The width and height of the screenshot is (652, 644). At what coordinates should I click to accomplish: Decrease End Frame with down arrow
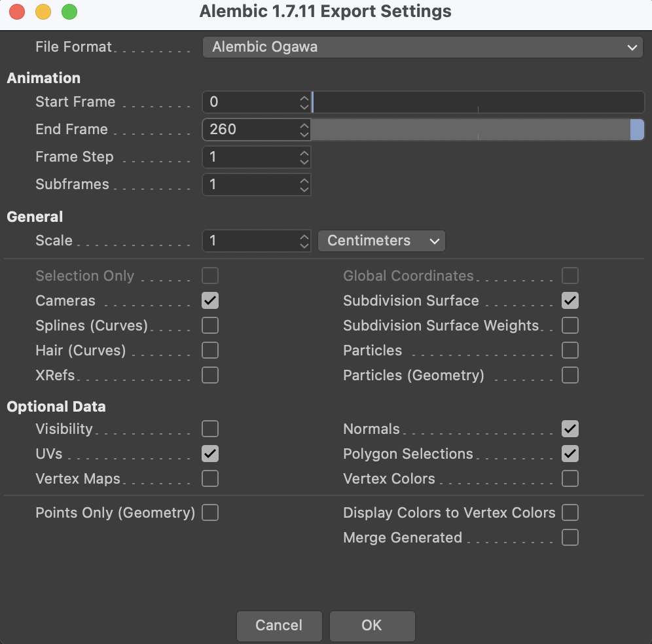[304, 134]
